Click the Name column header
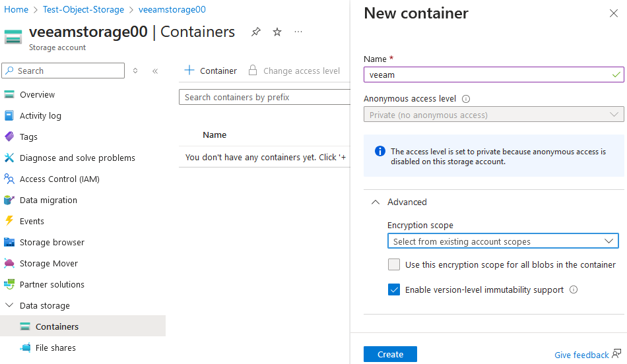 click(x=214, y=135)
